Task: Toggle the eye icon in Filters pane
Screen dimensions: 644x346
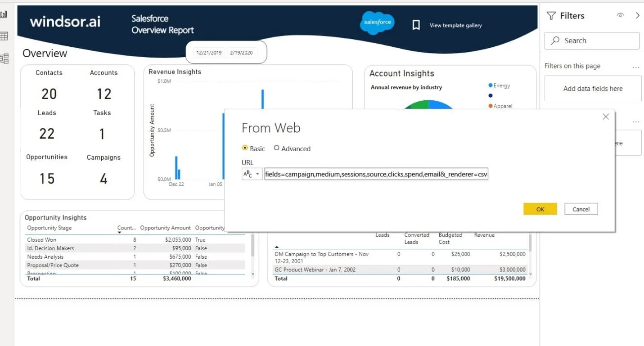Action: [620, 16]
